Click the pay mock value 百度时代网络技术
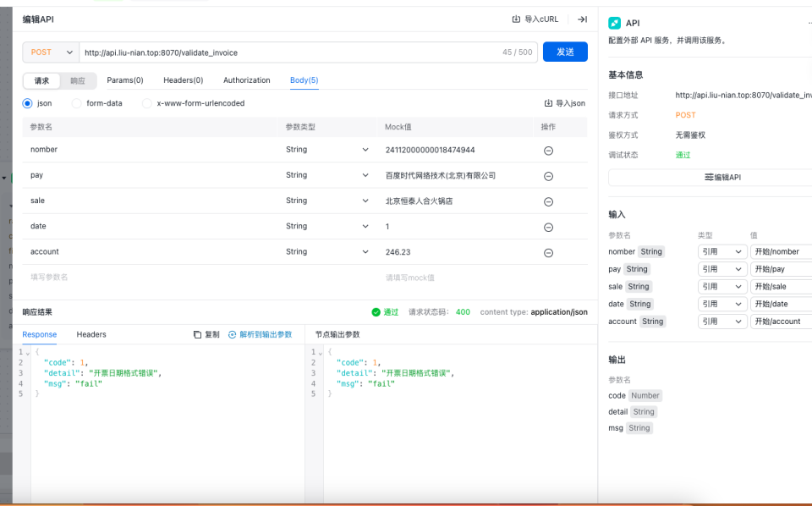 tap(440, 175)
